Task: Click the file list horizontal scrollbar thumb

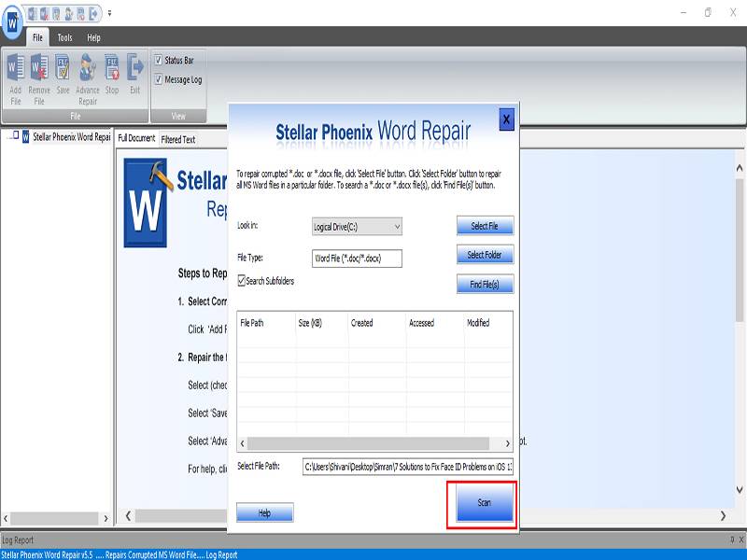Action: (x=368, y=444)
